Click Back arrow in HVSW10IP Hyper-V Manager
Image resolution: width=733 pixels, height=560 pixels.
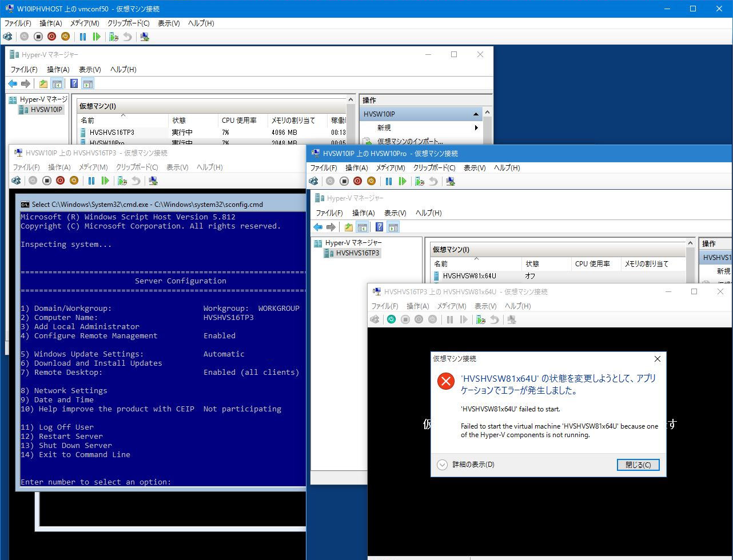coord(13,83)
